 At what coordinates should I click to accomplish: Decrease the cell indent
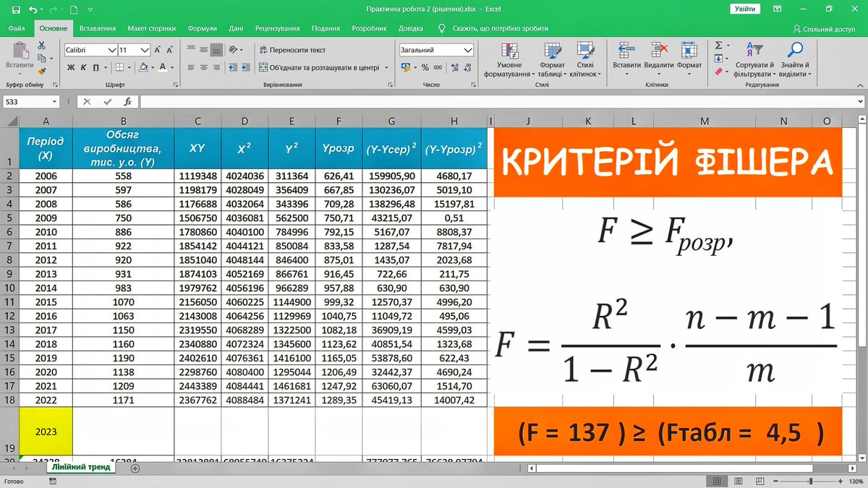232,67
